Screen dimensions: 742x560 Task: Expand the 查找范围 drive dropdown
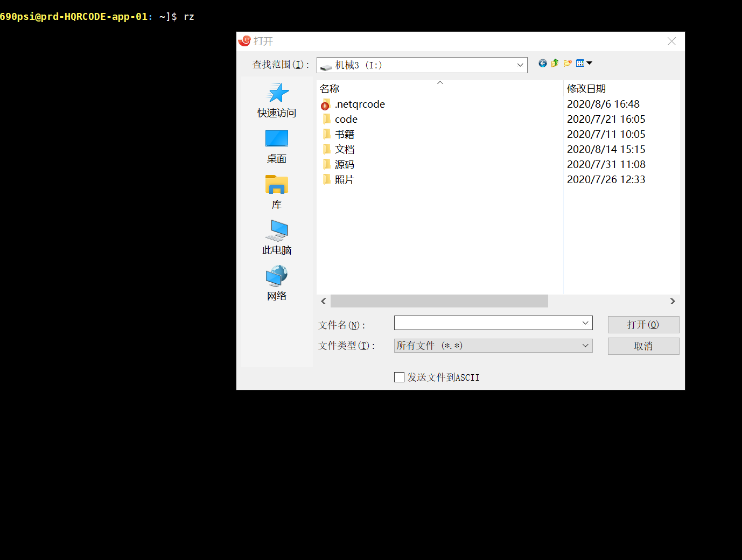(x=520, y=65)
